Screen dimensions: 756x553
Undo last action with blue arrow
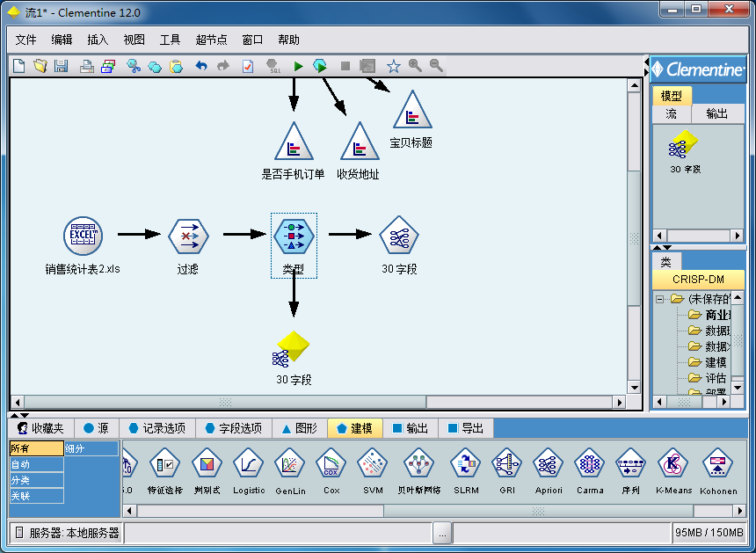(201, 66)
